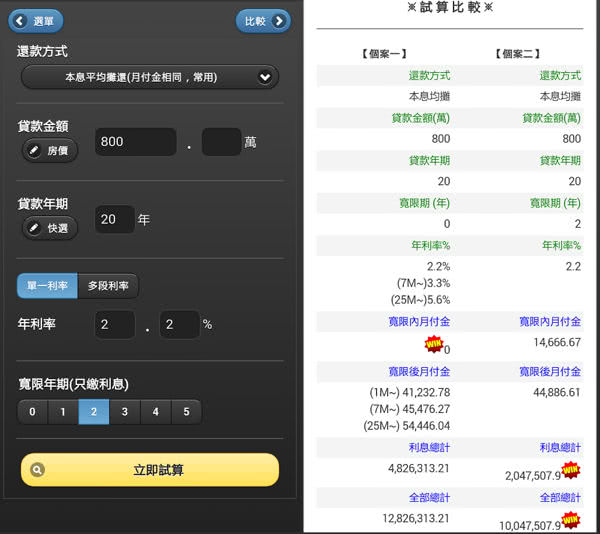Click the 2.2% rate in case one

(x=439, y=266)
